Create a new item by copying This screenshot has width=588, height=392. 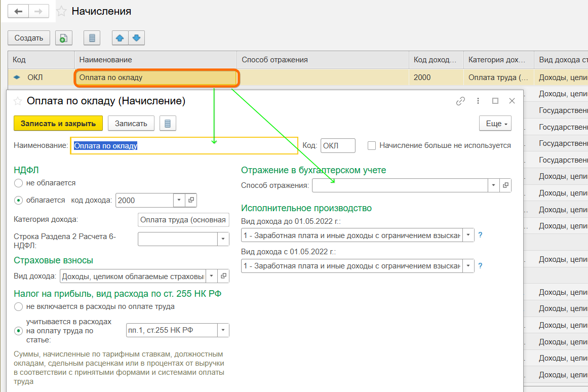coord(64,38)
